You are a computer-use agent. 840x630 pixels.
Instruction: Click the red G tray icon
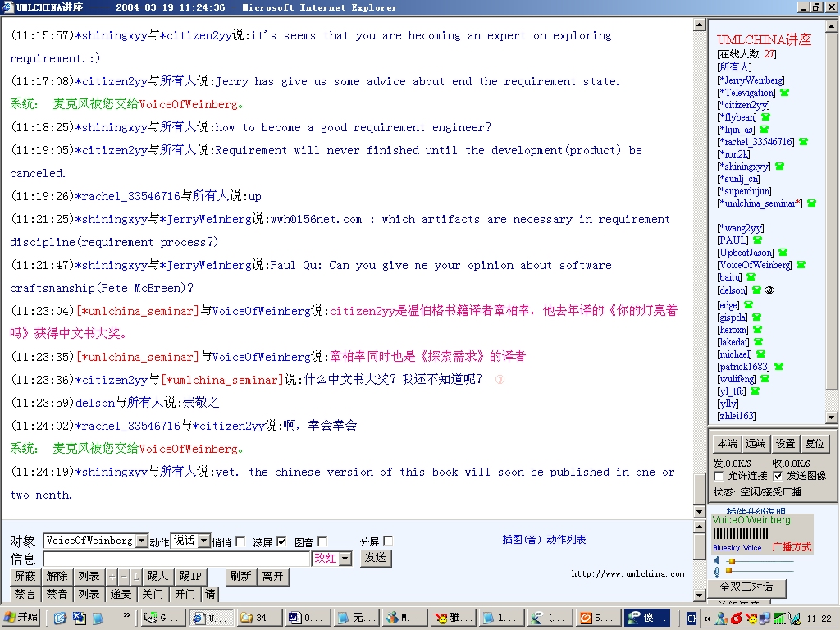coord(736,619)
